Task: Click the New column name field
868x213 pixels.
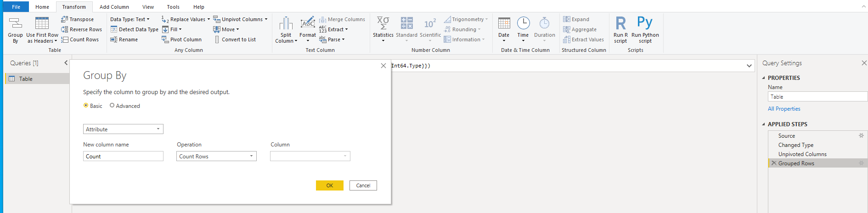Action: pos(123,157)
